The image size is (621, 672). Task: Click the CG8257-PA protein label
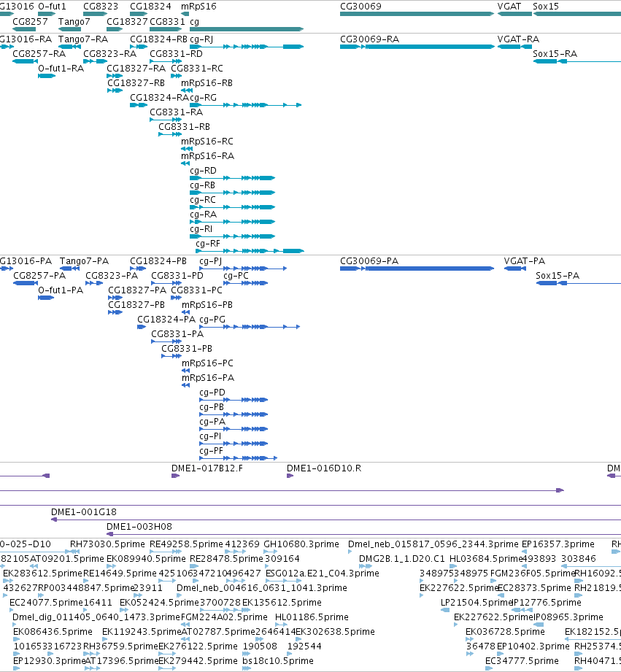[39, 276]
